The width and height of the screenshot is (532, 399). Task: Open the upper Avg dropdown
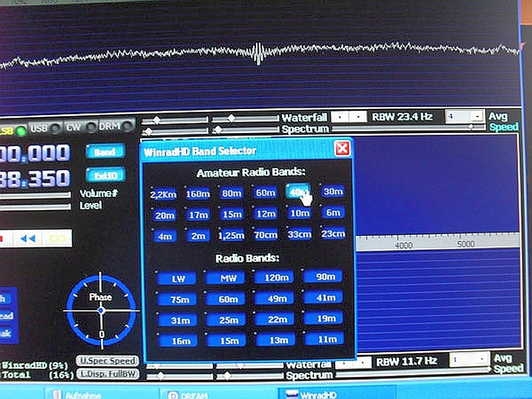point(477,116)
